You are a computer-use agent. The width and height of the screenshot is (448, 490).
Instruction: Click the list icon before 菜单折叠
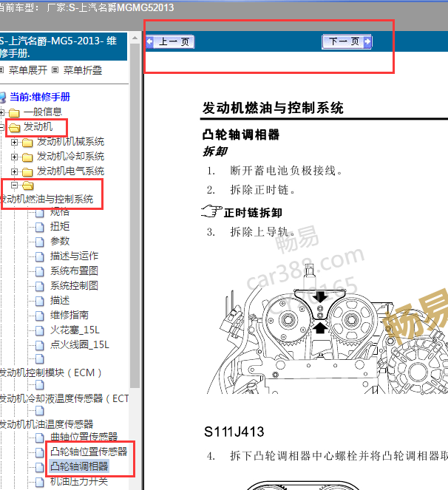(x=55, y=70)
